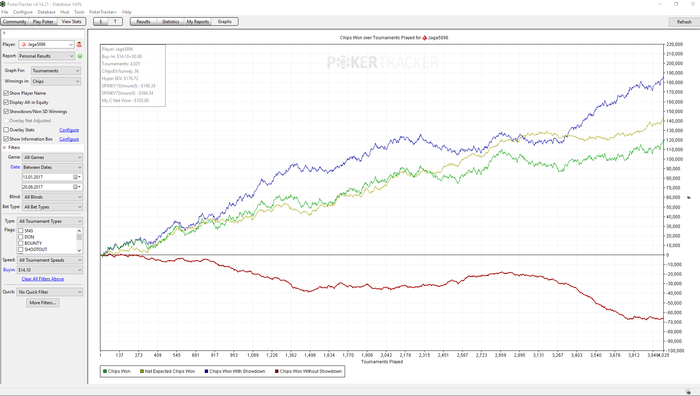Open the Game filter All Games dropdown
The image size is (700, 396).
coord(53,157)
